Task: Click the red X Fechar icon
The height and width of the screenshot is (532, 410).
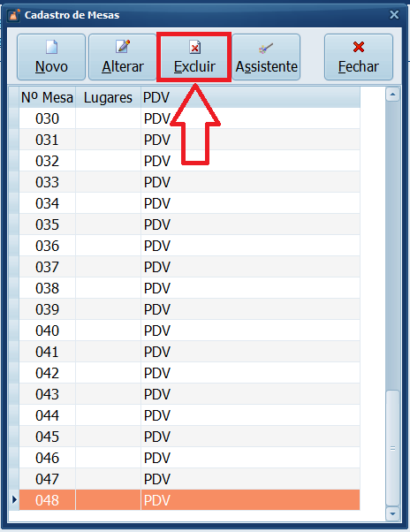Action: tap(359, 47)
